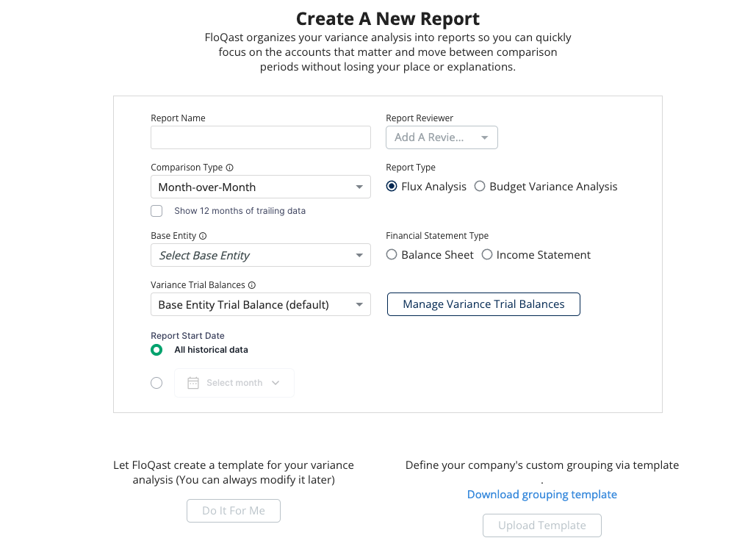This screenshot has width=756, height=549.
Task: Select Income Statement statement type
Action: point(487,255)
